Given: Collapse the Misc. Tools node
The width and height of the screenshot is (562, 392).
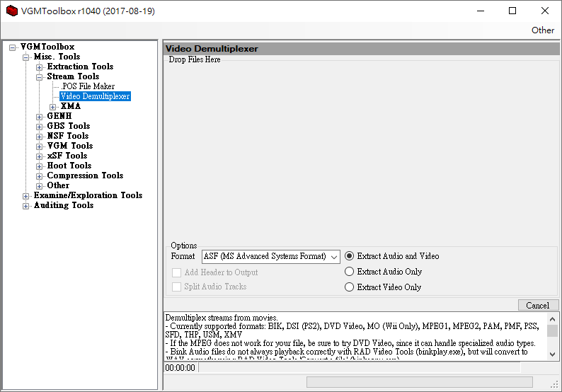Looking at the screenshot, I should click(x=25, y=57).
